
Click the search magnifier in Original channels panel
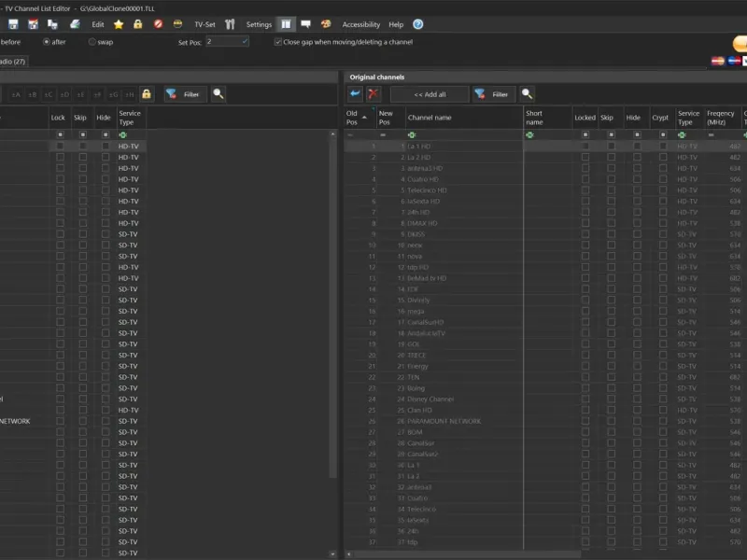point(528,94)
